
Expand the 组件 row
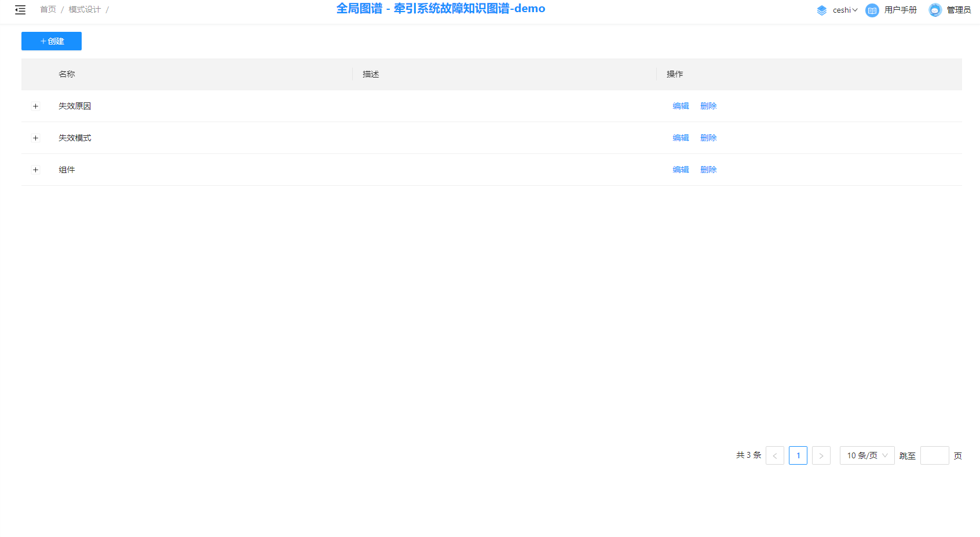(x=35, y=170)
